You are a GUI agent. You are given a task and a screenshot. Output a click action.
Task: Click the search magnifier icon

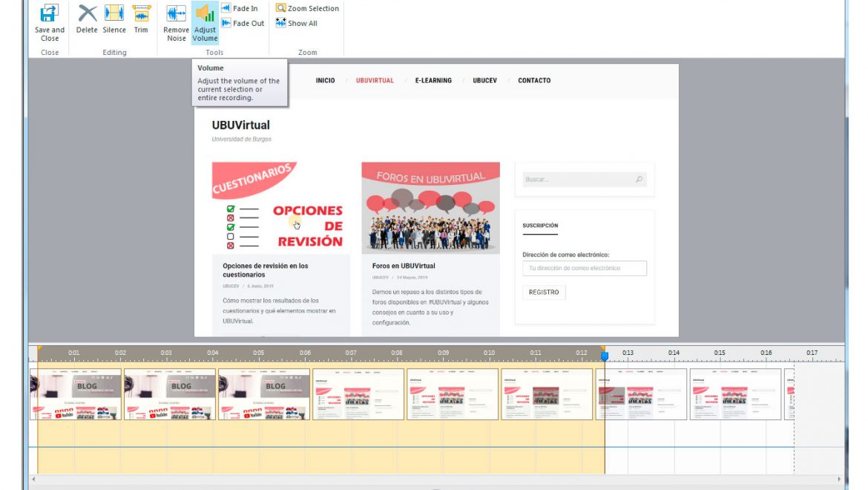point(640,180)
